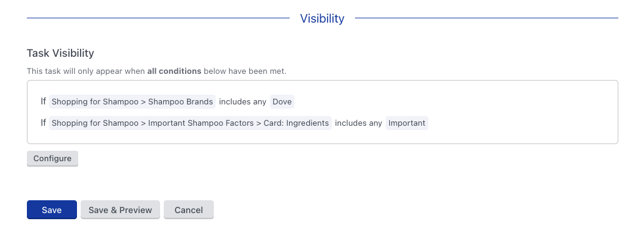
Task: Cancel the task edits
Action: click(189, 210)
